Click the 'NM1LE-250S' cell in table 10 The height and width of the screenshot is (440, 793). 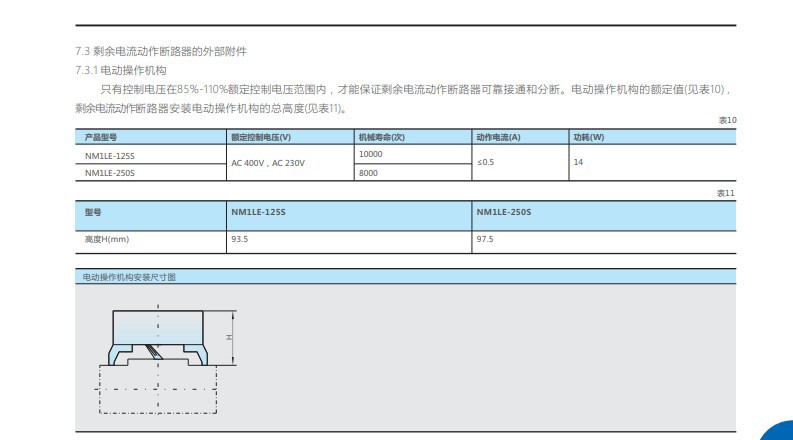click(x=110, y=173)
